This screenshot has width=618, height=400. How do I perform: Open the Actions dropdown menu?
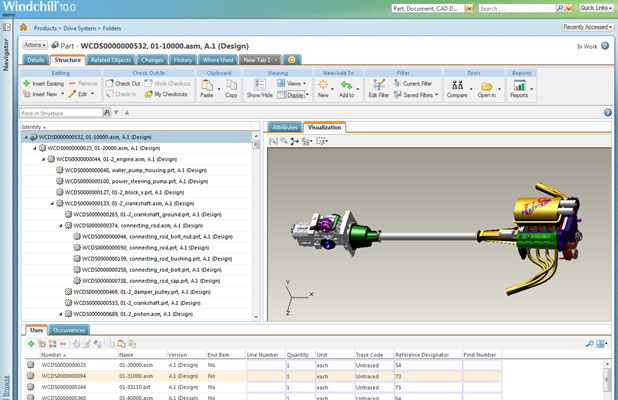(33, 45)
